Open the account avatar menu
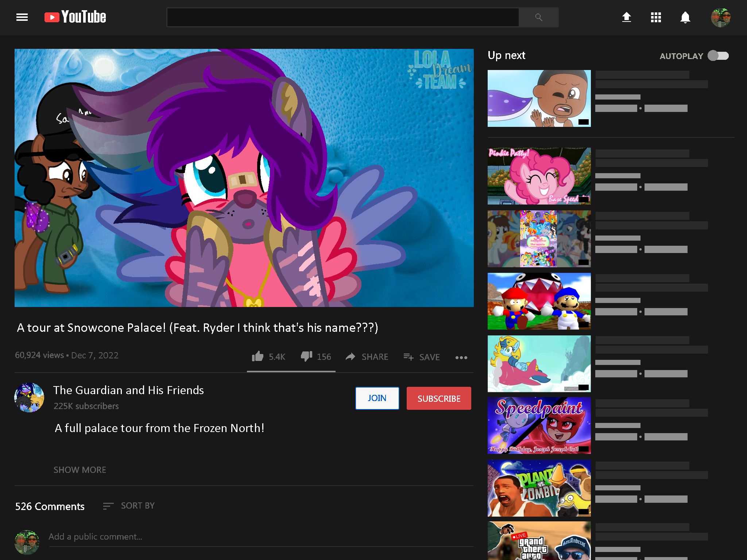747x560 pixels. (720, 17)
